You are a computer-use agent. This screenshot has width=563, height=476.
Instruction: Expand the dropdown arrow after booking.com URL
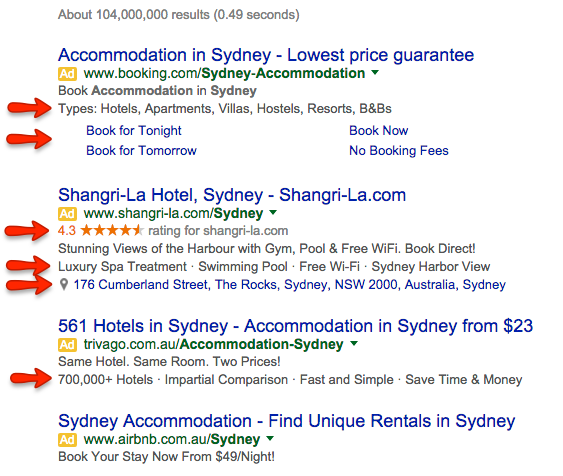[375, 73]
